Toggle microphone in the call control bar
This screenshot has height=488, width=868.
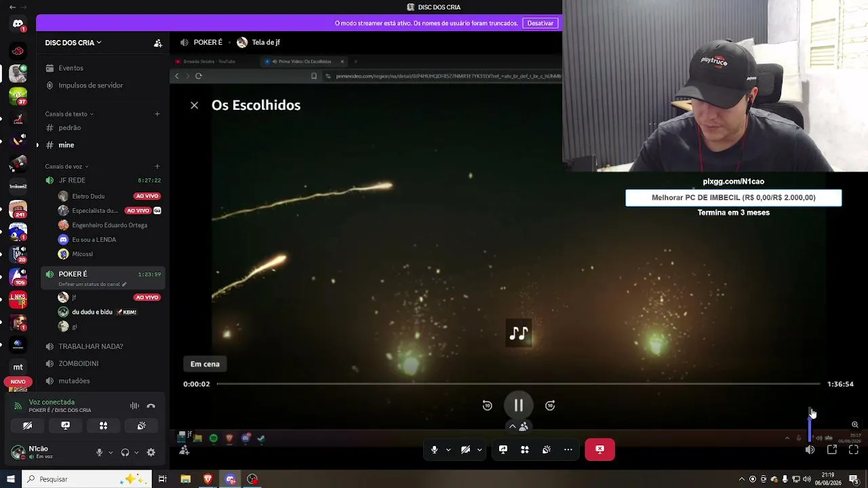tap(435, 449)
